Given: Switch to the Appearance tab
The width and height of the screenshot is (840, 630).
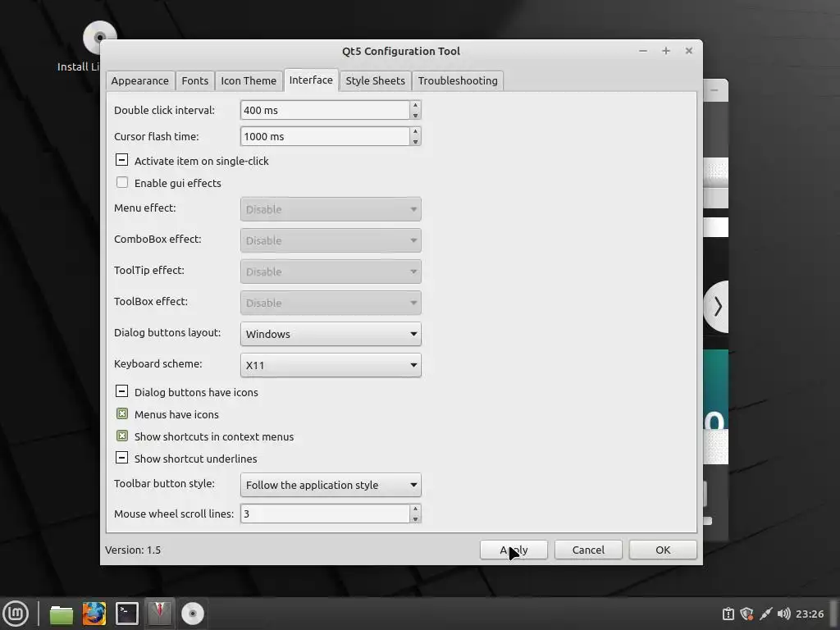Looking at the screenshot, I should [x=139, y=81].
